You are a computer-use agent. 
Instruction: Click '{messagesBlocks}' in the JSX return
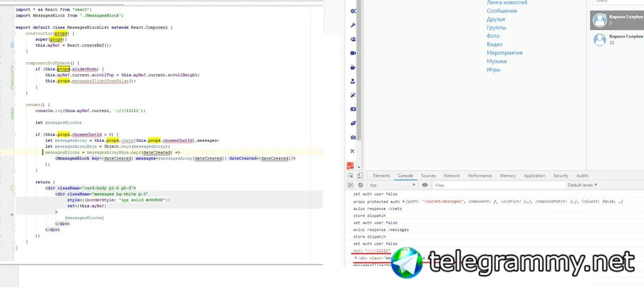tap(84, 218)
